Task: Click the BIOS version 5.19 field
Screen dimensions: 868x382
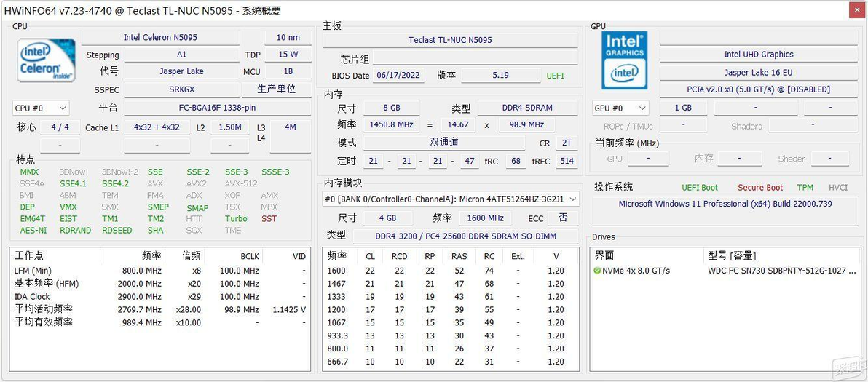Action: coord(500,75)
